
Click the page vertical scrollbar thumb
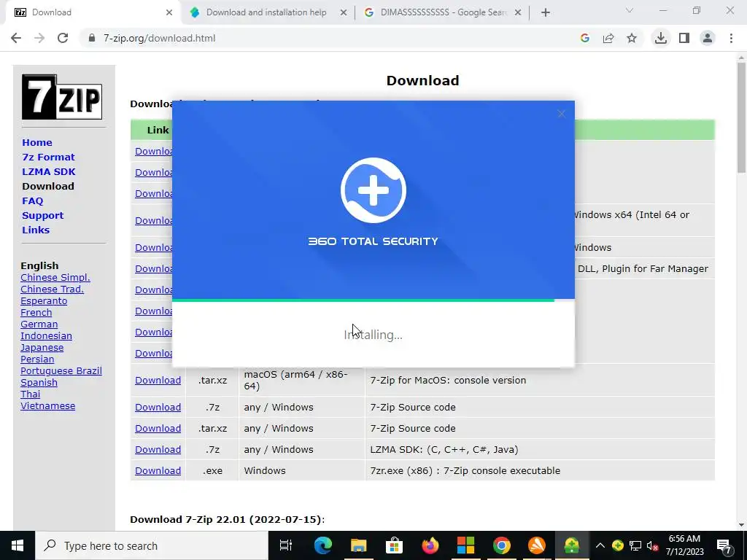coord(741,117)
